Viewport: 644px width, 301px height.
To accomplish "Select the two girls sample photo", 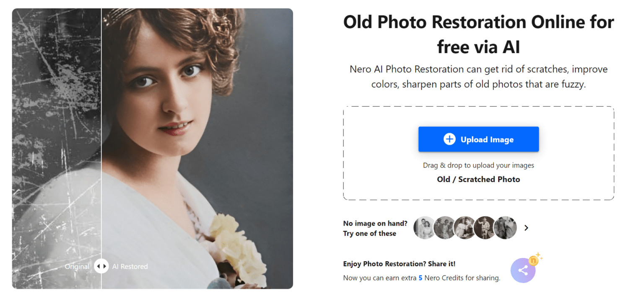I will coord(465,228).
